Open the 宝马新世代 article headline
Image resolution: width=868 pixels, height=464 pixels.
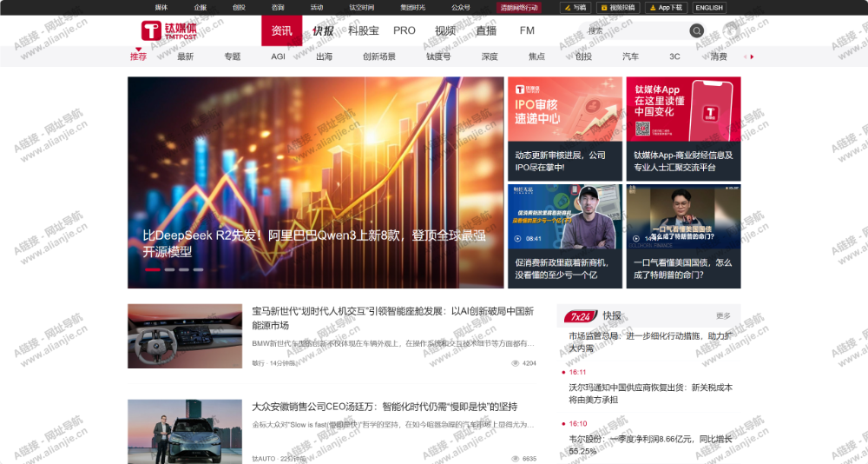(393, 318)
